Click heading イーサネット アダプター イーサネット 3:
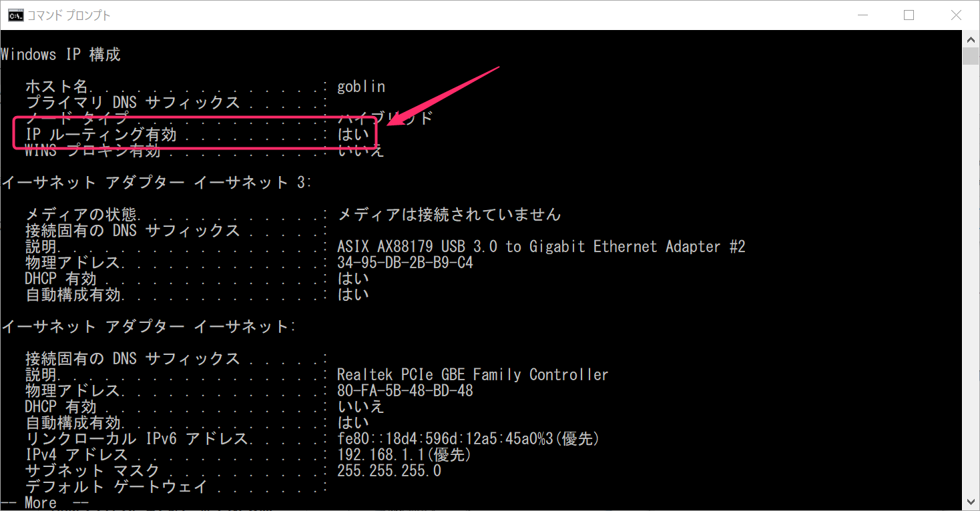This screenshot has width=980, height=511. pyautogui.click(x=157, y=183)
